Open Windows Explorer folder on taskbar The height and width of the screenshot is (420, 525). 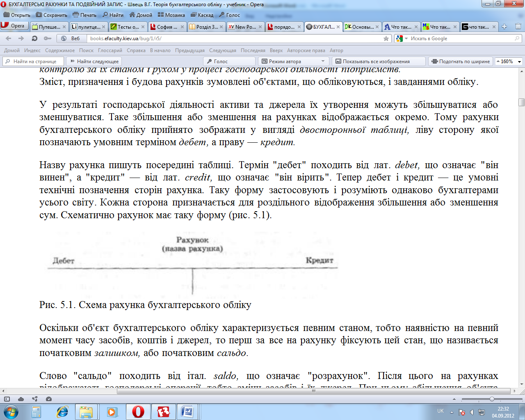86,411
